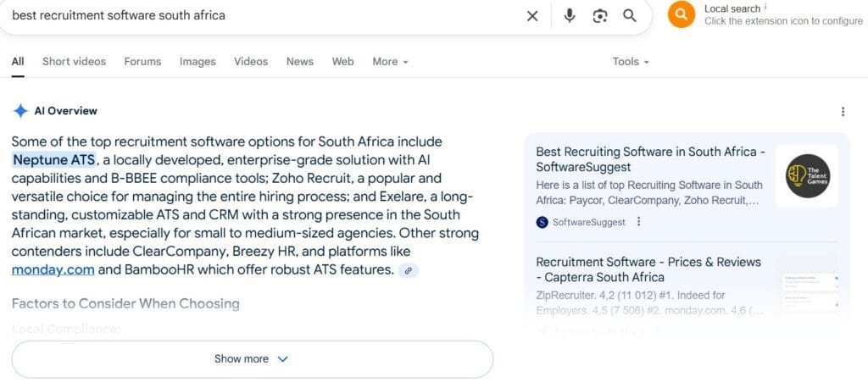Start voice search with the microphone icon
Screen dimensions: 868x388
tap(570, 16)
